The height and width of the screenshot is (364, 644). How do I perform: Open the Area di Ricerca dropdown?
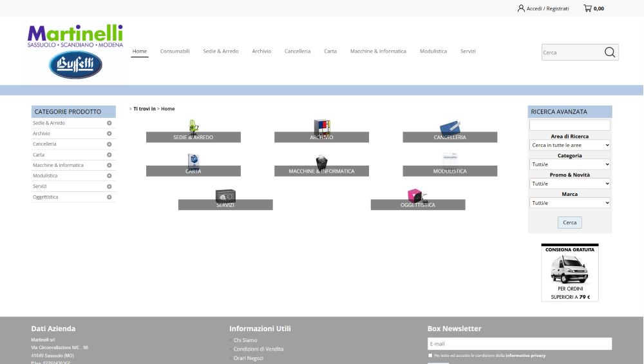(x=569, y=146)
